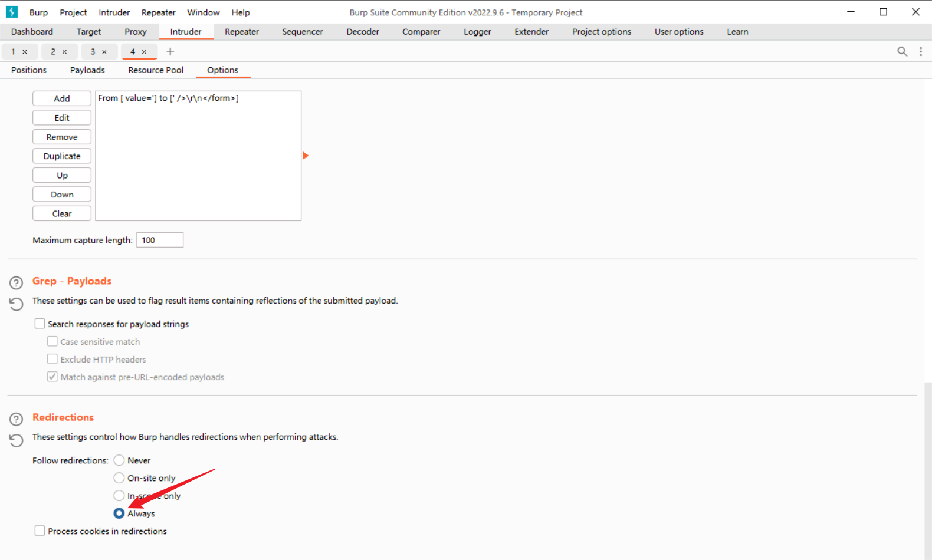Open the Project menu
Screen dimensions: 932x560
click(x=73, y=12)
